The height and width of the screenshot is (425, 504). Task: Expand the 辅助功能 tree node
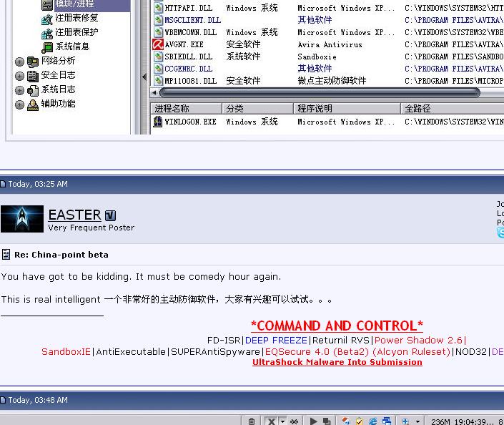coord(19,104)
